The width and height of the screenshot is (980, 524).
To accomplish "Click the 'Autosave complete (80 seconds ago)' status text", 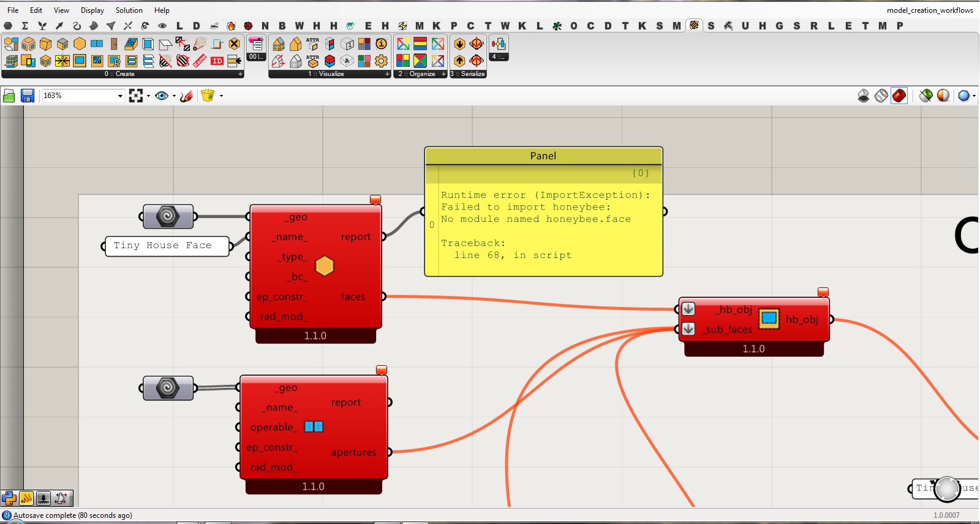I will pos(73,515).
